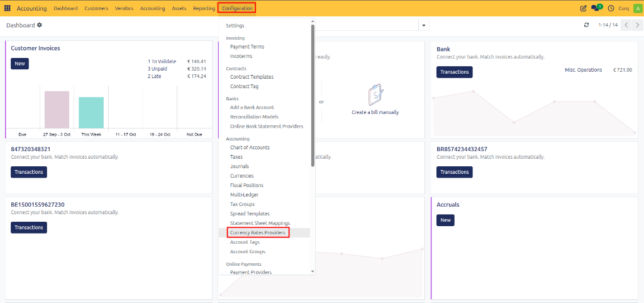Select Tax Groups
The width and height of the screenshot is (644, 303).
click(242, 204)
